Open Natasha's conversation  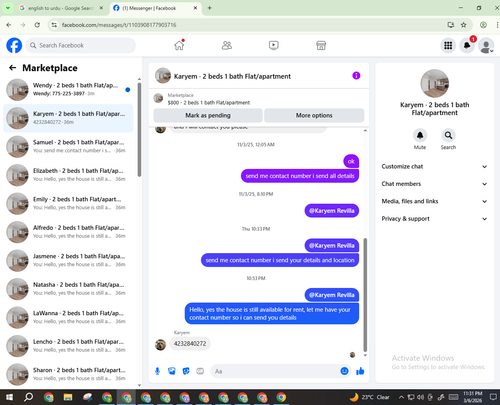[68, 289]
